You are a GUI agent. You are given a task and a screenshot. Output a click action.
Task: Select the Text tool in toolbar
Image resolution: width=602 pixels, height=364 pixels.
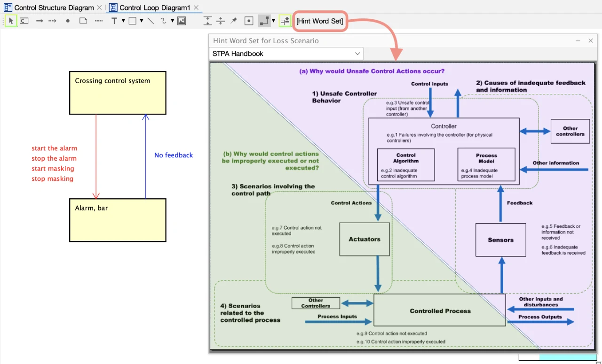point(114,21)
